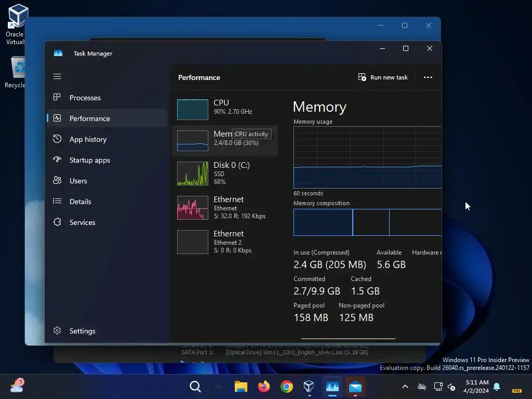This screenshot has height=399, width=532.
Task: Click the Task Manager taskbar icon
Action: tap(332, 387)
